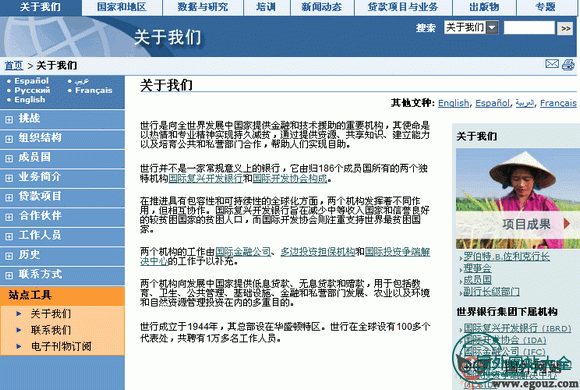Click the printer icon

(x=568, y=64)
